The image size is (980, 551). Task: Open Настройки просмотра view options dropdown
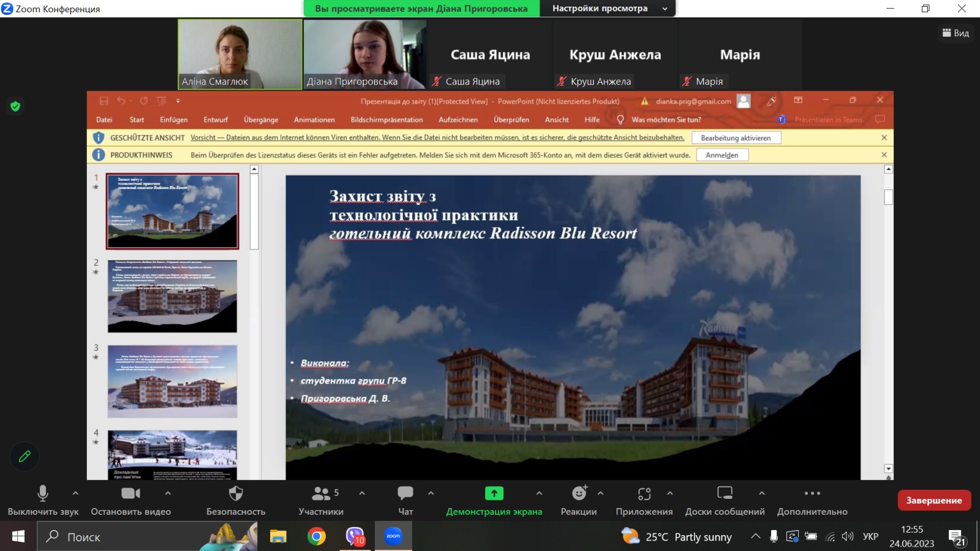[608, 9]
